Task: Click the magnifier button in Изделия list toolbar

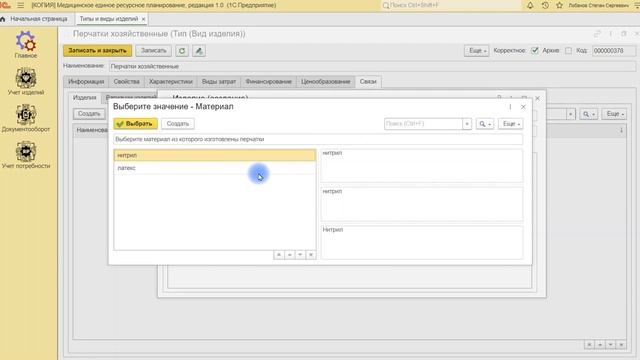Action: point(589,114)
